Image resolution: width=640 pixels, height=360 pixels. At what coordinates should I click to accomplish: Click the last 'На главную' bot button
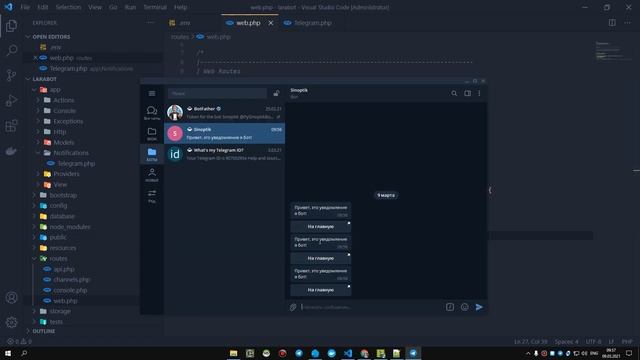tap(321, 290)
